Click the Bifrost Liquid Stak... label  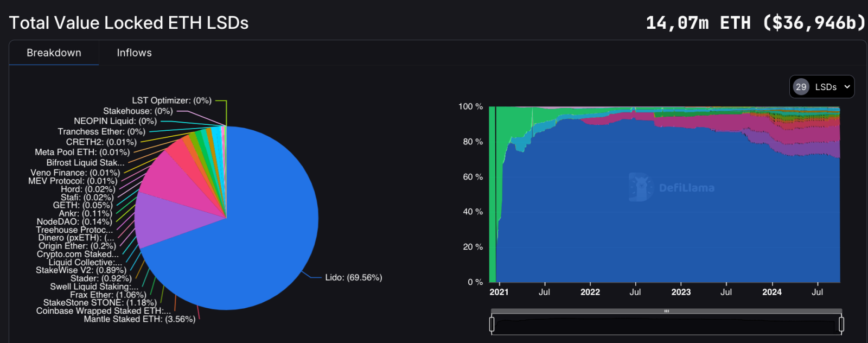pyautogui.click(x=85, y=163)
